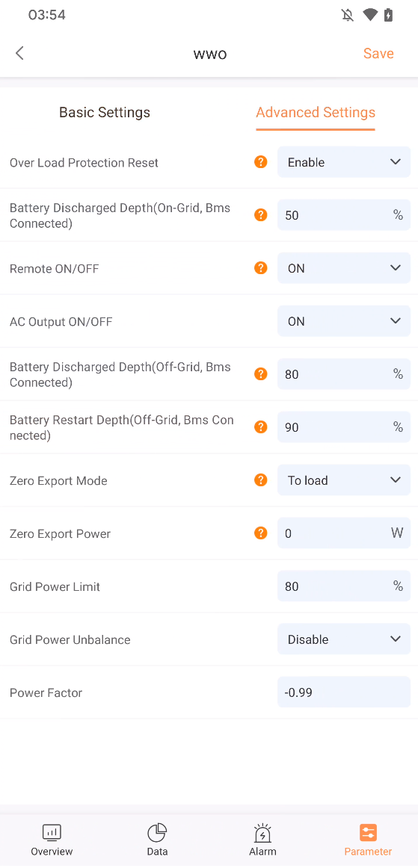Screen dimensions: 418x868
Task: Switch to Basic Settings tab
Action: 105,112
